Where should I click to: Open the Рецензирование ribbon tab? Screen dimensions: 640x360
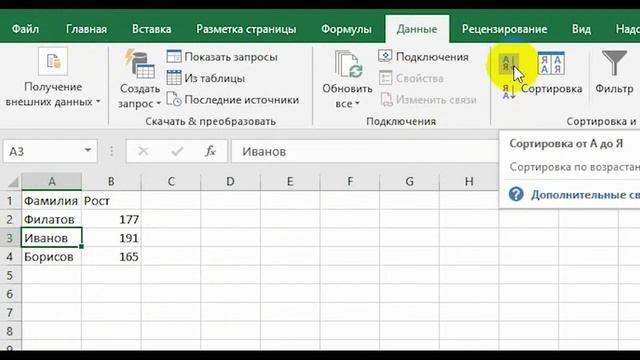click(504, 29)
